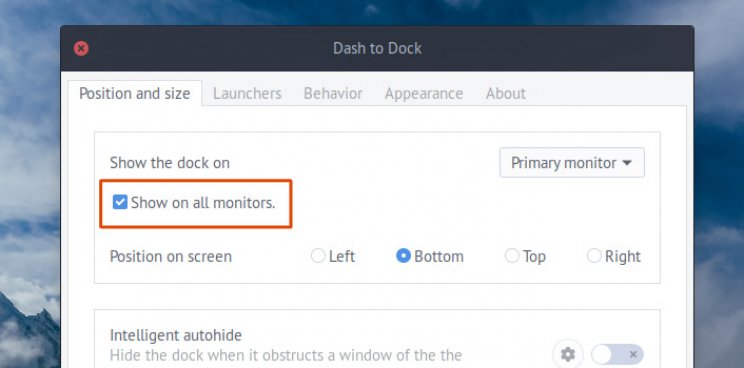The height and width of the screenshot is (368, 744).
Task: Open the Primary monitor dropdown
Action: (572, 163)
